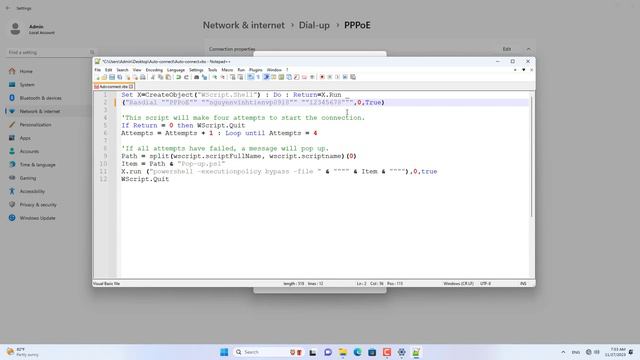
Task: Open Microsoft Edge from the taskbar
Action: [358, 352]
